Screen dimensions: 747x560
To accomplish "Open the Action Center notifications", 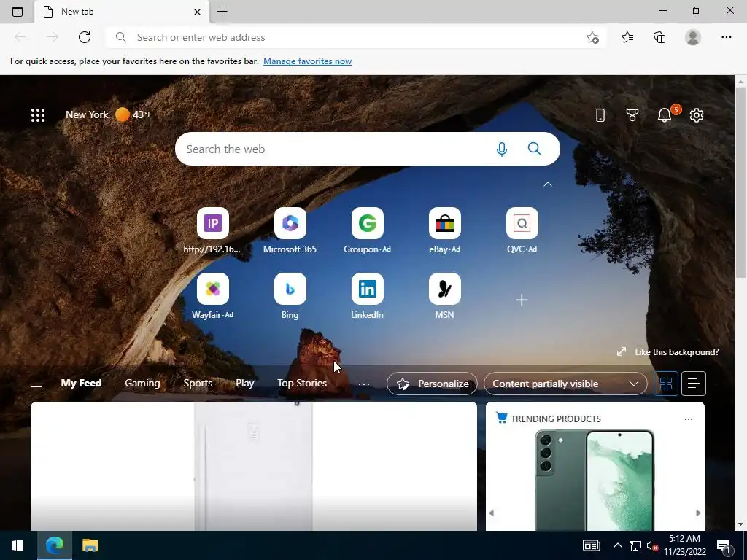I will (x=725, y=545).
